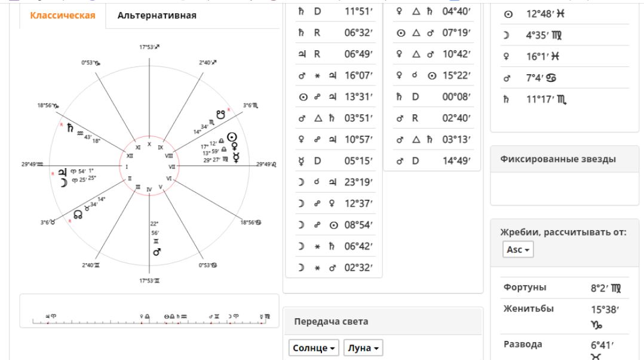Screen dimensions: 644x360
Task: Switch to the Классическая chart tab
Action: 63,16
